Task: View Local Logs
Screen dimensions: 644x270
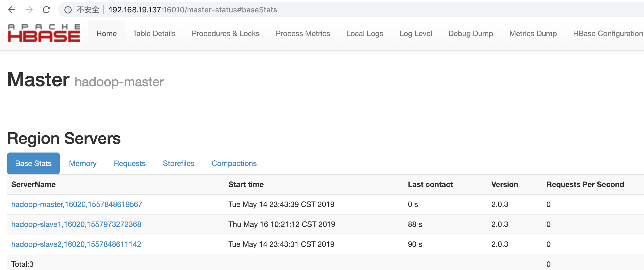Action: tap(365, 34)
